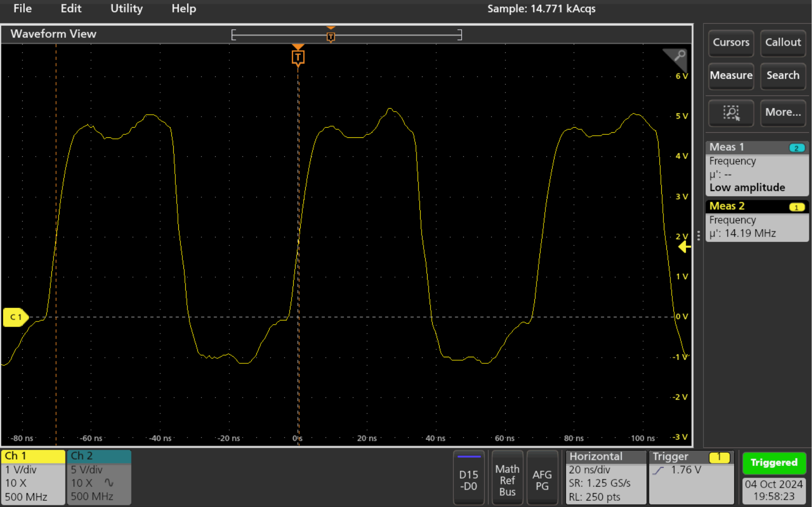Click the Cursors button

coord(731,43)
